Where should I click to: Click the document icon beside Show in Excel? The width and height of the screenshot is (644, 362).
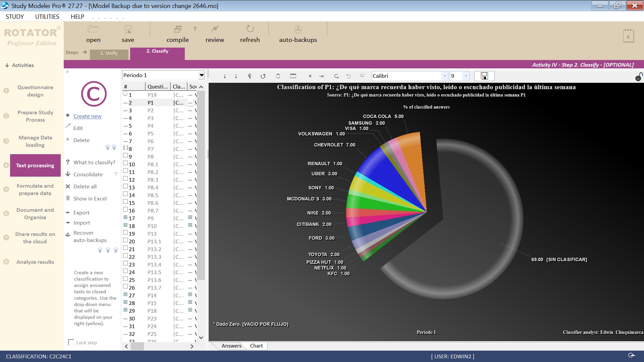pos(68,198)
